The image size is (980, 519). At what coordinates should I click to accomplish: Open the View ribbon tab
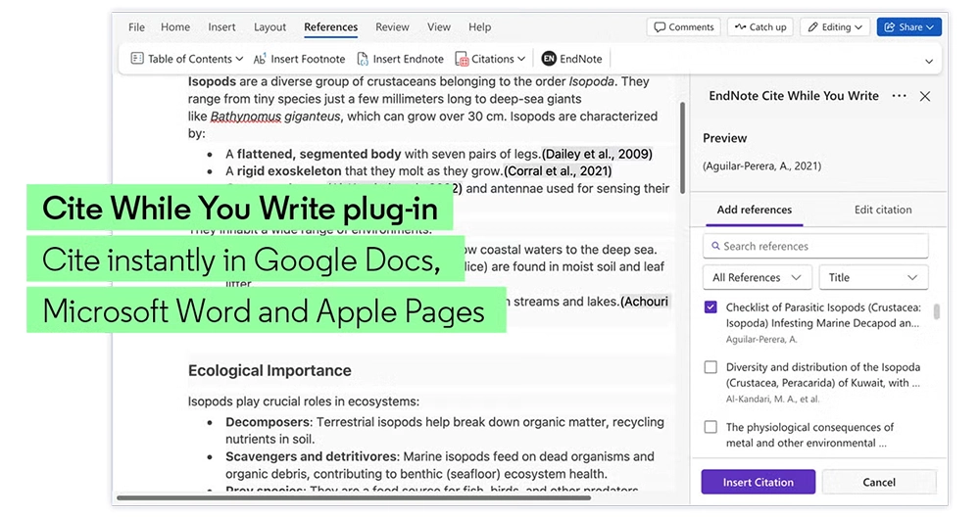439,26
